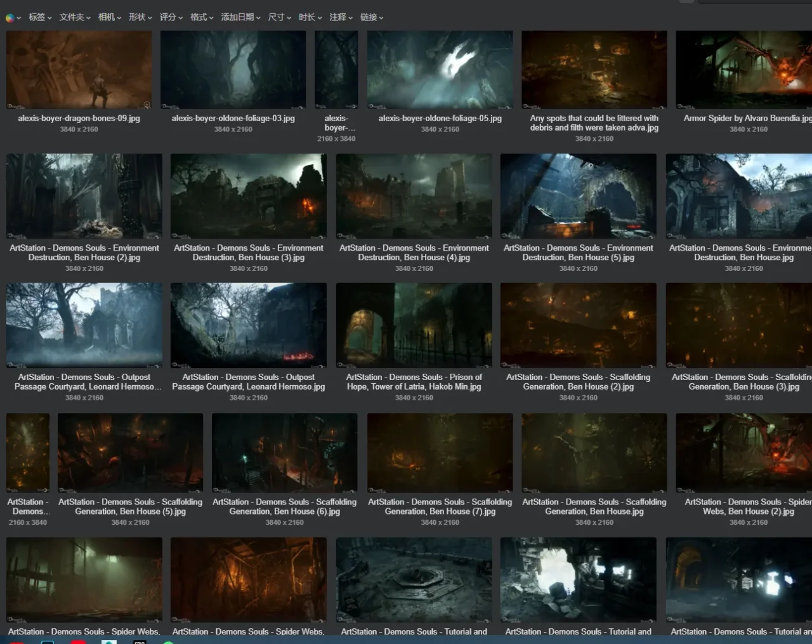This screenshot has height=644, width=812.
Task: Select Outpost Passage Courtyard, Leonard Hermoso.jpg thumbnail
Action: click(x=248, y=325)
